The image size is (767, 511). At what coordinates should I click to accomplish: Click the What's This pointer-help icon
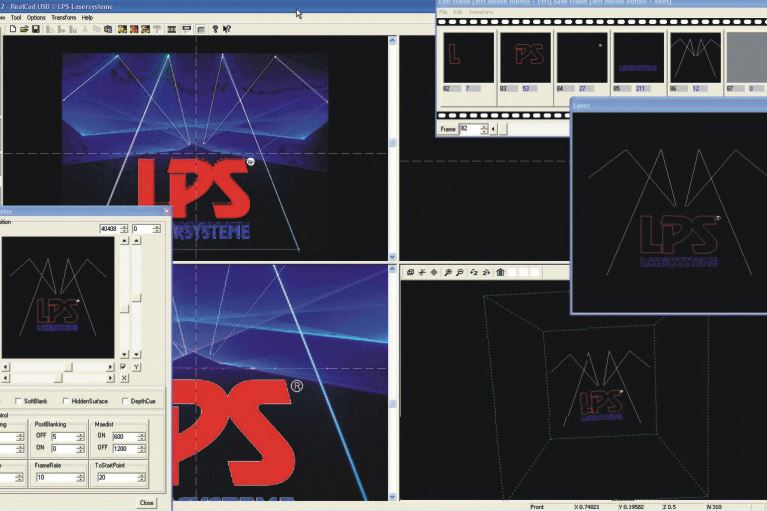pos(226,29)
